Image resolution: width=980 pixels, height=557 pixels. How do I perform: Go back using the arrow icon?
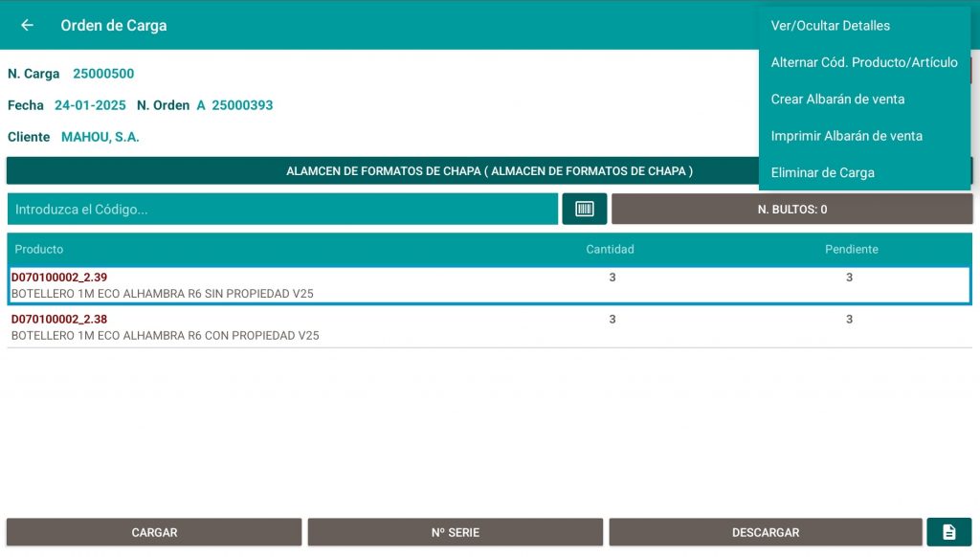(x=27, y=25)
